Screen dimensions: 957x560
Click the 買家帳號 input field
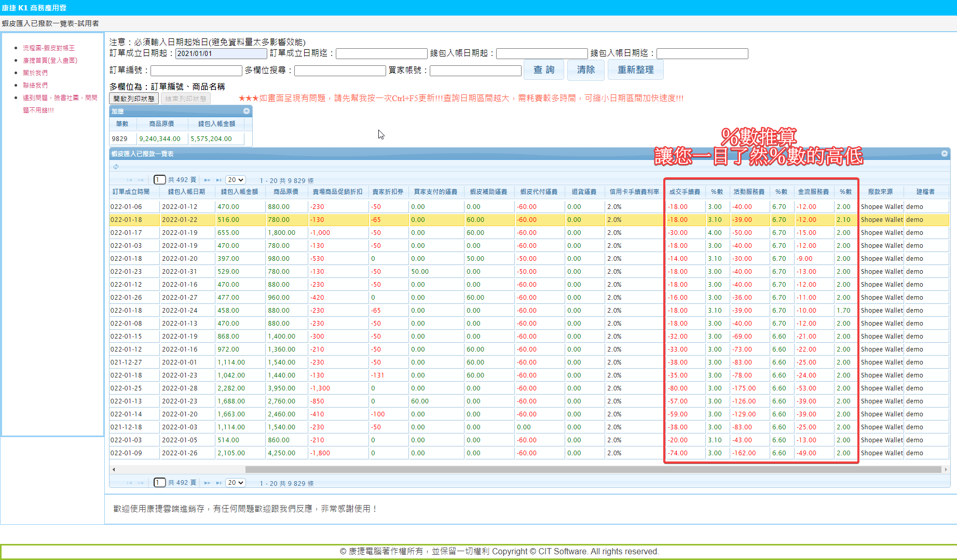[475, 71]
